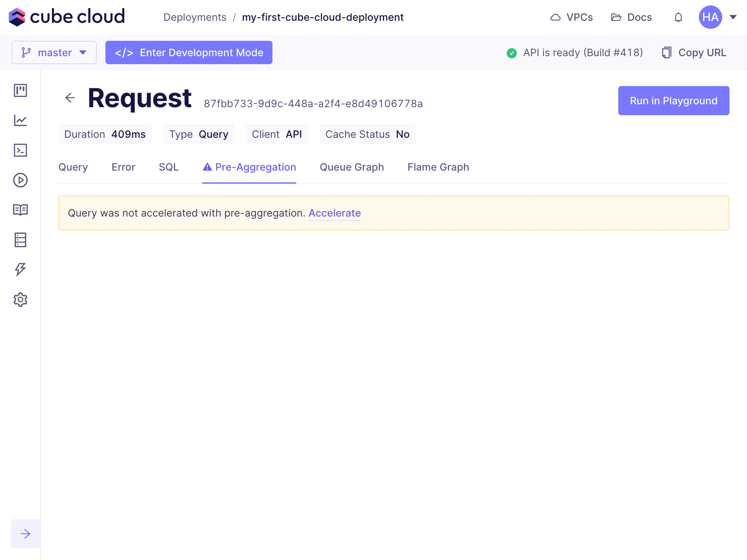
Task: Copy the API URL
Action: (x=694, y=52)
